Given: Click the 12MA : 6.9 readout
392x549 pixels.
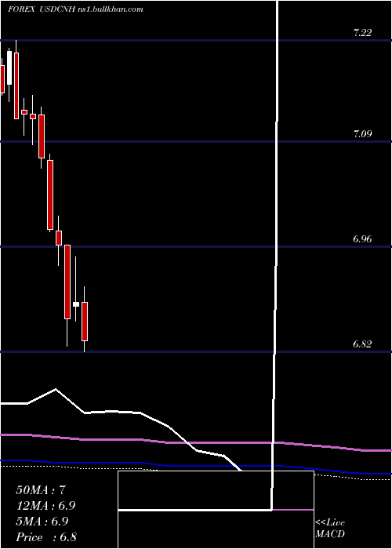Looking at the screenshot, I should pyautogui.click(x=45, y=506).
